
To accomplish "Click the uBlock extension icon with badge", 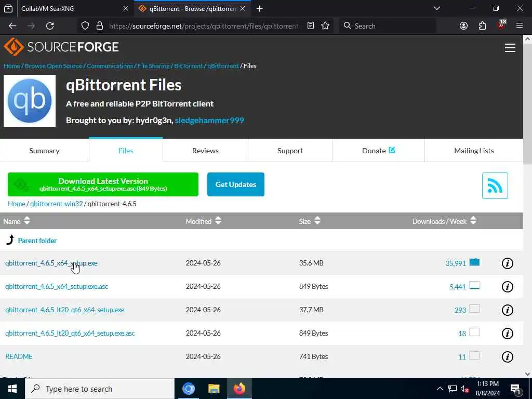I will coord(501,25).
